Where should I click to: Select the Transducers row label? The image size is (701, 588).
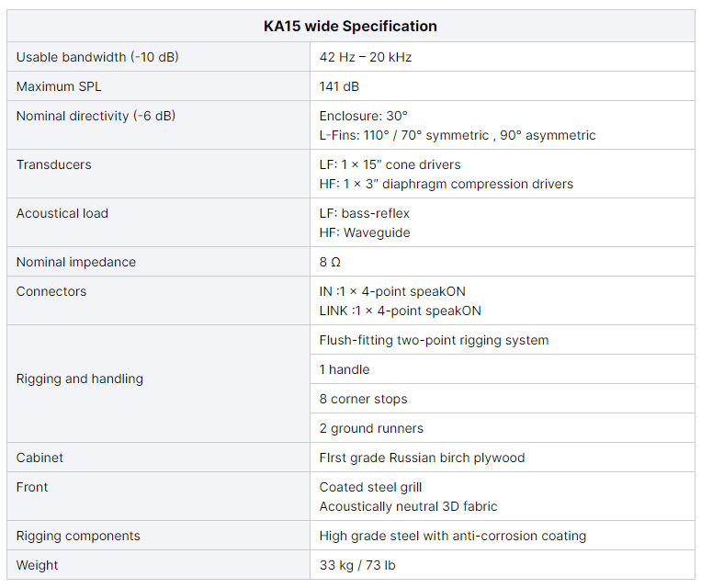54,164
